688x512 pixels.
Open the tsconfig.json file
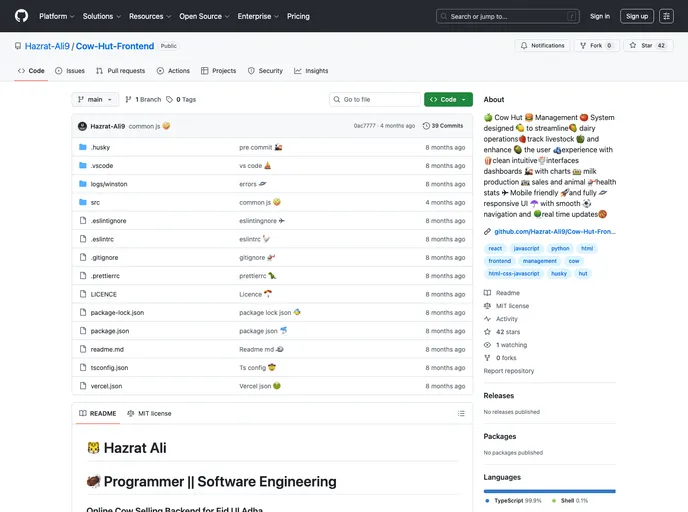109,368
